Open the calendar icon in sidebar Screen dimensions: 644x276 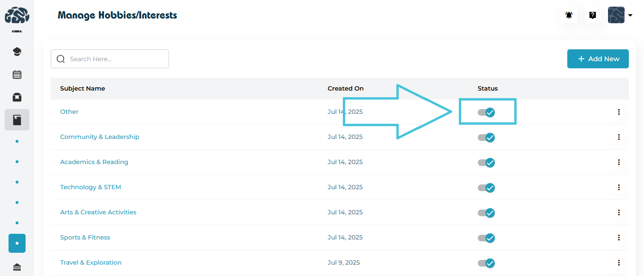[x=17, y=74]
